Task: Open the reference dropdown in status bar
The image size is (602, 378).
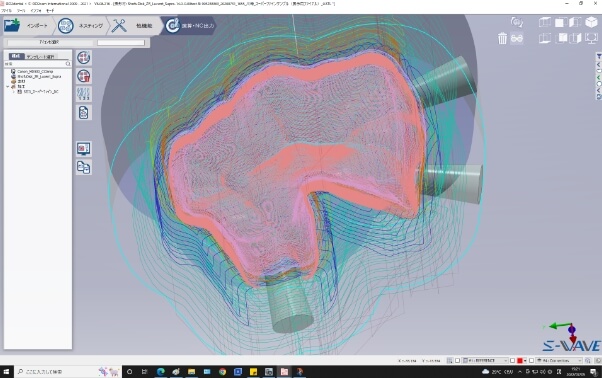Action: (485, 361)
